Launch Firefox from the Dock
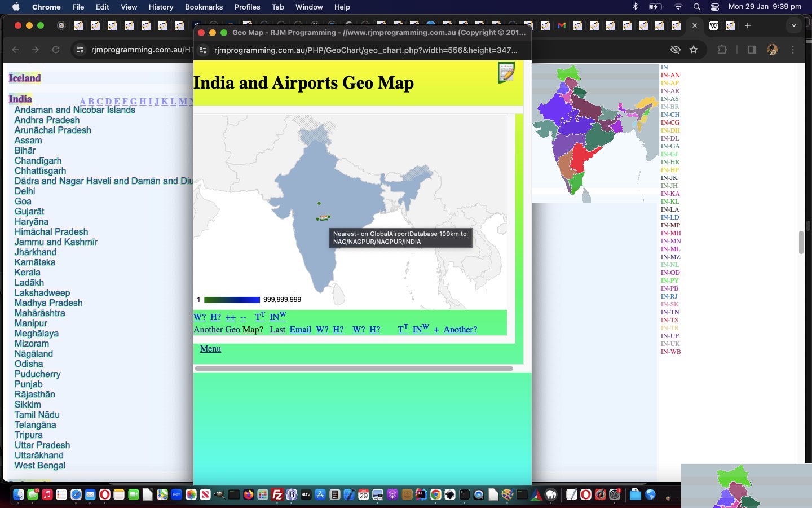The width and height of the screenshot is (812, 508). coord(248,495)
